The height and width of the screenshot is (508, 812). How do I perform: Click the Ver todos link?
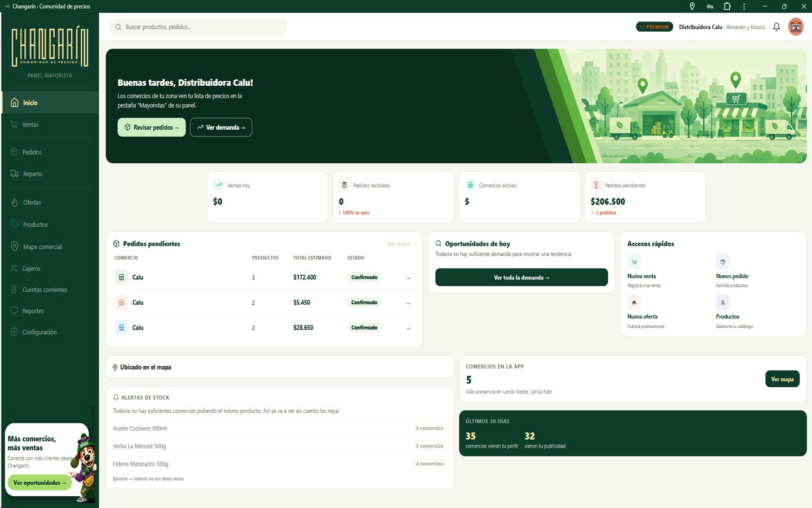pyautogui.click(x=401, y=244)
